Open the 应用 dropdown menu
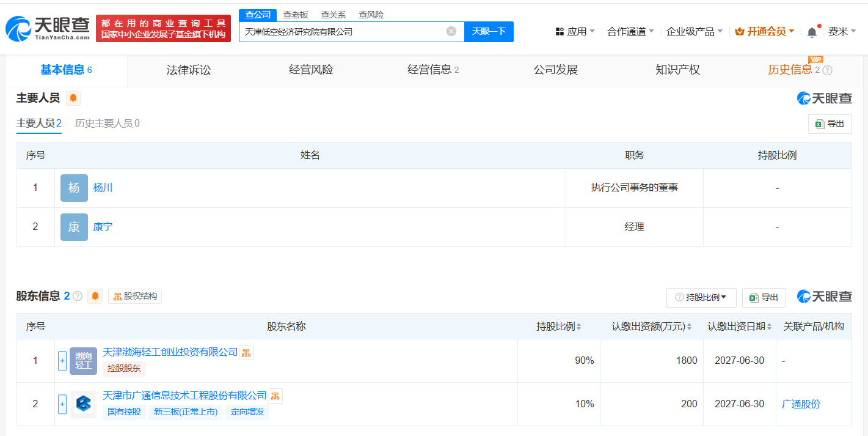This screenshot has width=868, height=436. pyautogui.click(x=575, y=32)
